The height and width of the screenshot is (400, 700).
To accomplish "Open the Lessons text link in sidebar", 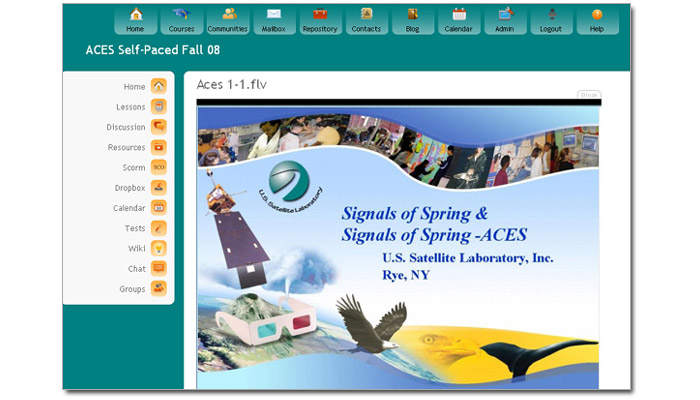I will (x=131, y=107).
